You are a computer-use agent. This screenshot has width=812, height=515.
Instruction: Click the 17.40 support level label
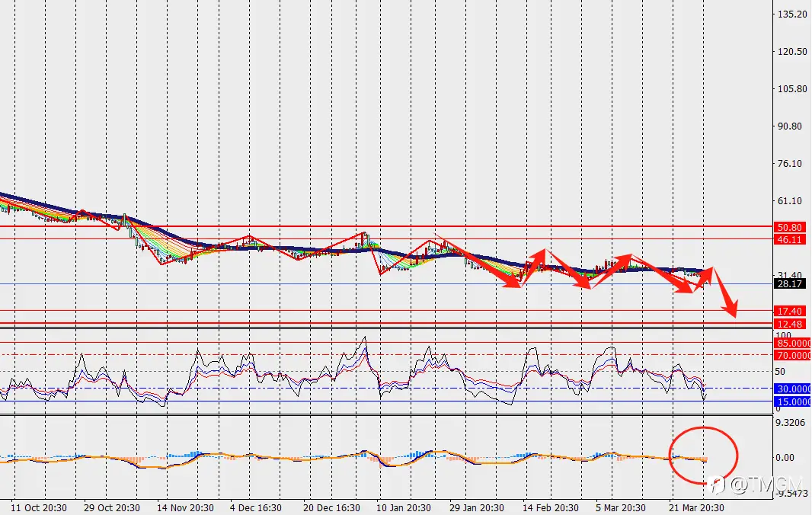pyautogui.click(x=790, y=311)
